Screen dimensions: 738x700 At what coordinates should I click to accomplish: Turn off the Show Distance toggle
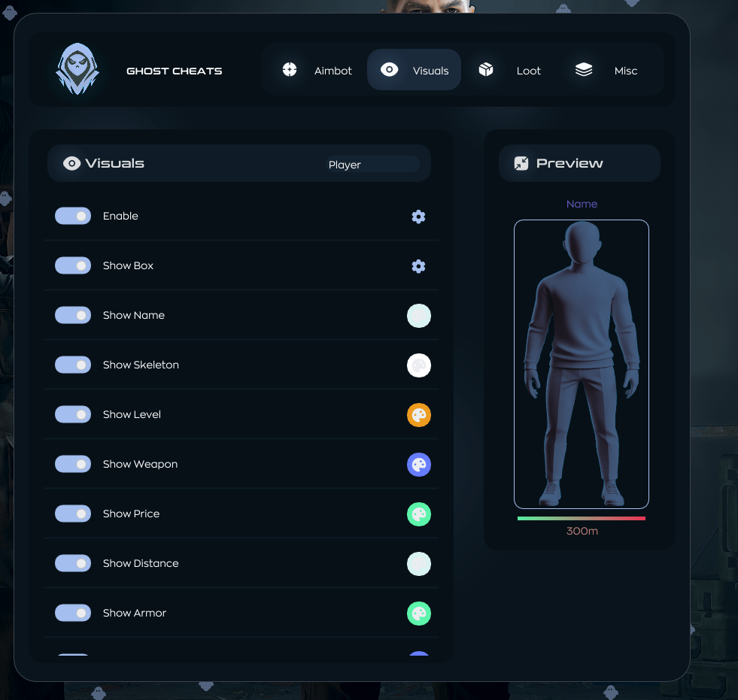point(73,563)
